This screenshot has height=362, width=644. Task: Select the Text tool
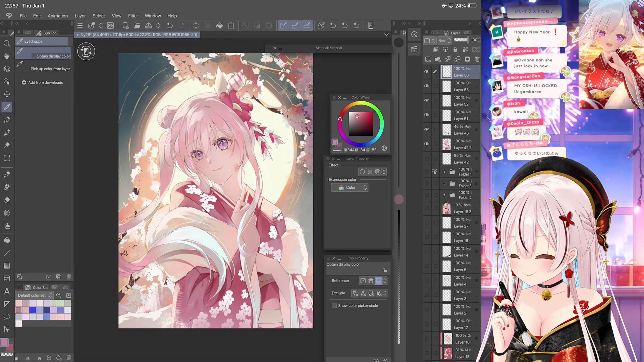tap(7, 291)
